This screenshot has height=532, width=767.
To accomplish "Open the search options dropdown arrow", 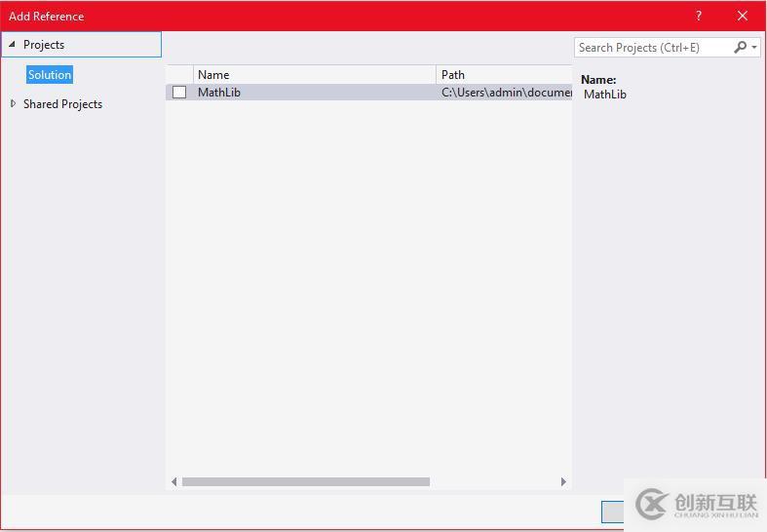I will tap(754, 48).
